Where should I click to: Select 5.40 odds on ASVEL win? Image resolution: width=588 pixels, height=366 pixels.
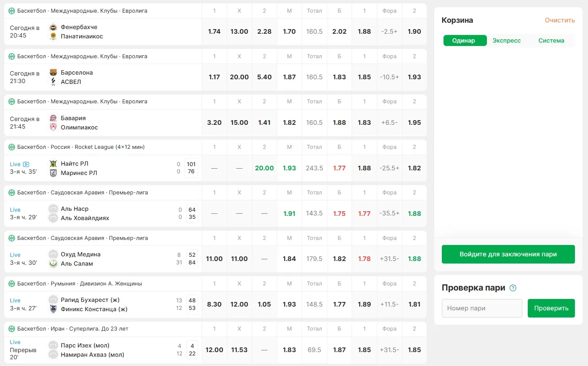pos(264,77)
